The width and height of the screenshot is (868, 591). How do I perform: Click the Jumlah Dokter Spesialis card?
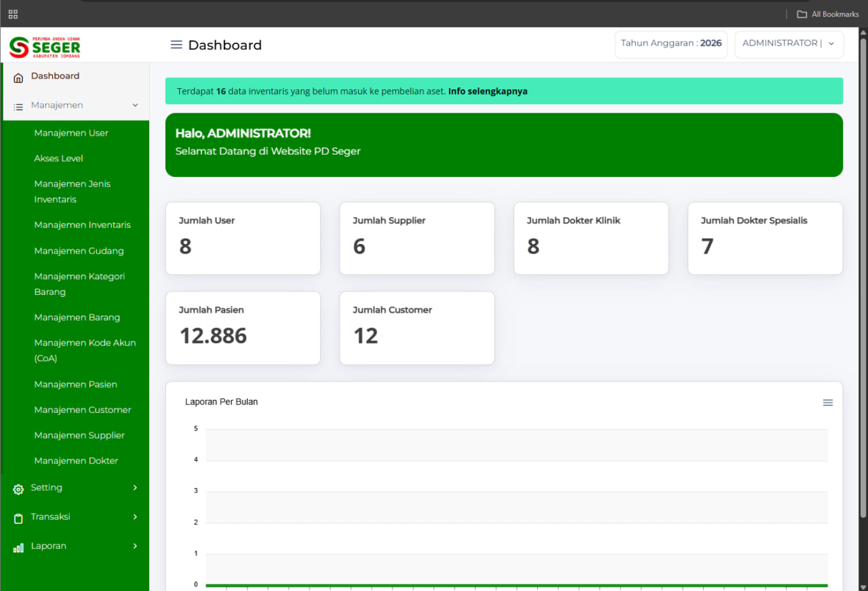765,238
